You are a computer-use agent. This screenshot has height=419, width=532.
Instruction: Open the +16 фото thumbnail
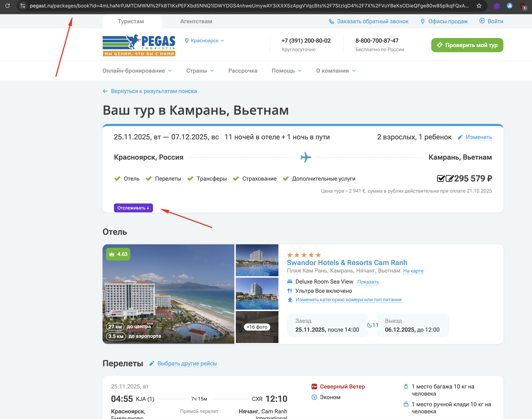click(257, 327)
